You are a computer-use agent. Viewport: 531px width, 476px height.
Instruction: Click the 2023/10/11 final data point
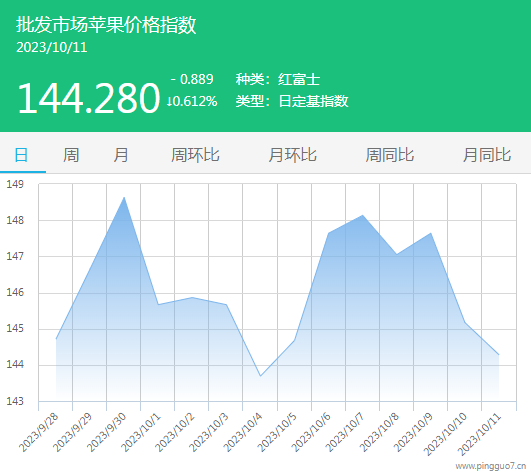pos(498,354)
